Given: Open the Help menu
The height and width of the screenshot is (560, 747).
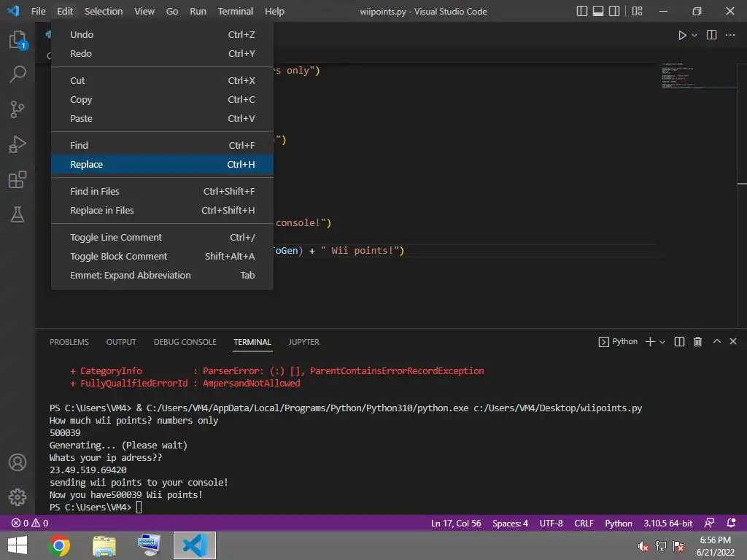Looking at the screenshot, I should click(274, 11).
